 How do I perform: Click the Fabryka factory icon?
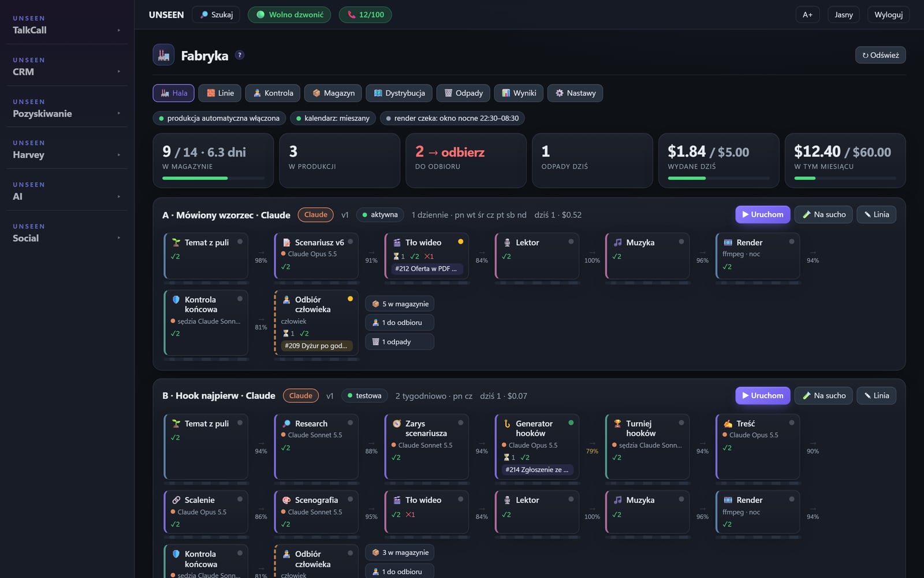click(x=163, y=55)
